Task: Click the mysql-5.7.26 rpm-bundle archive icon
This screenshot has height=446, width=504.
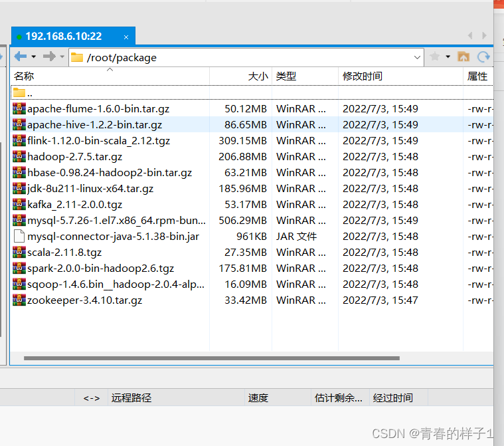Action: point(19,221)
